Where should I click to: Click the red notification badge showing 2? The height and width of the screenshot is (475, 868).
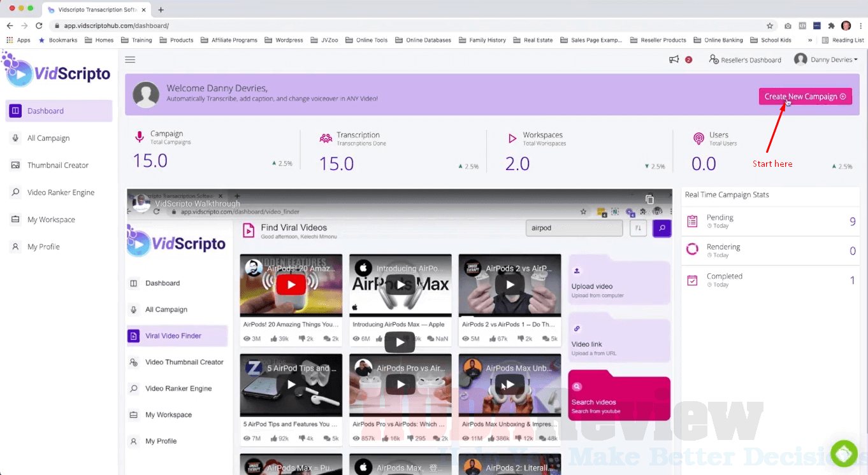point(688,60)
